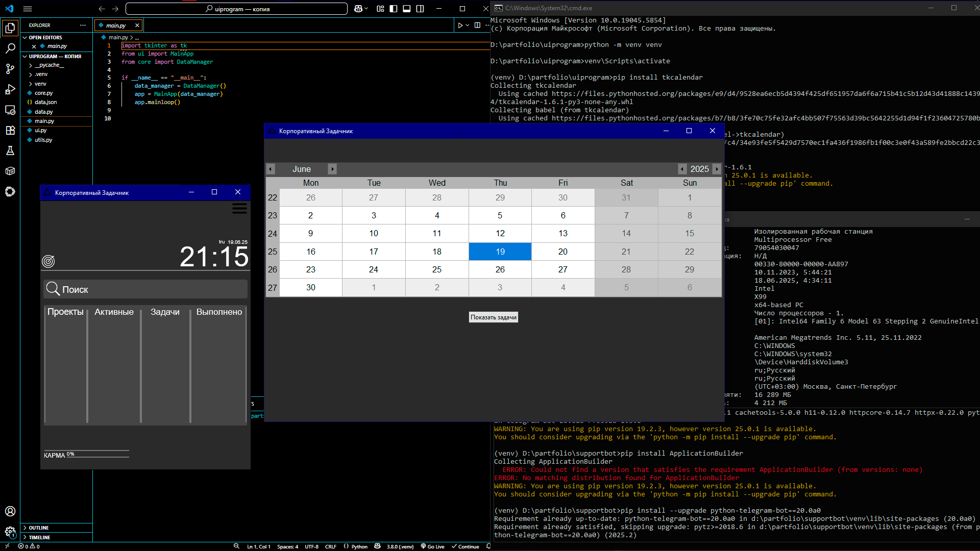Open Extensions view in activity bar
The width and height of the screenshot is (980, 551).
click(10, 130)
